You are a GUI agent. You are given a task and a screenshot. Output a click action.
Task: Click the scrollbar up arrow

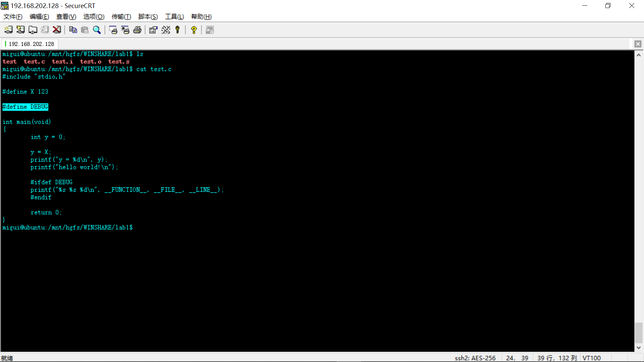click(x=639, y=55)
